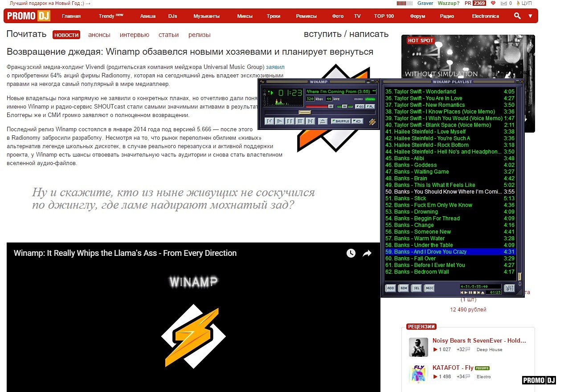The height and width of the screenshot is (392, 564).
Task: Open the playlist LIST OPTS menu
Action: tap(509, 288)
